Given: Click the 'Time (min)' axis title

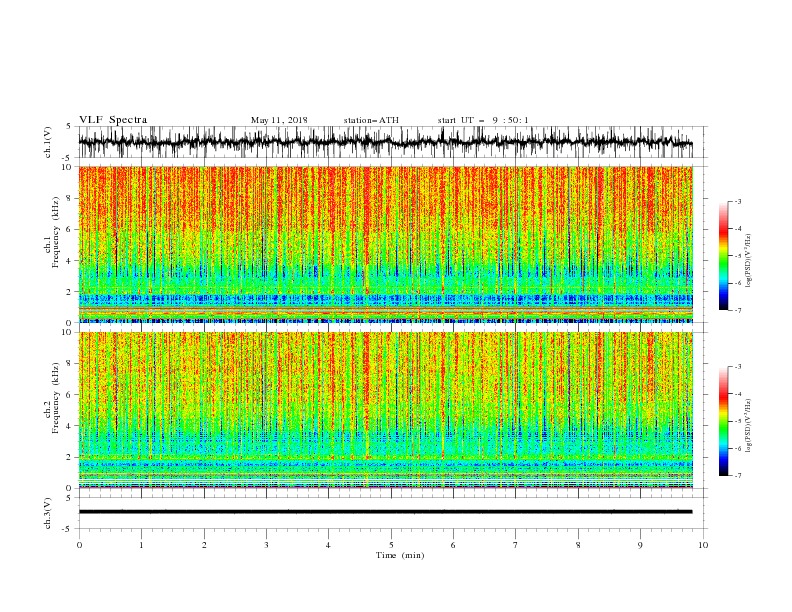Looking at the screenshot, I should (400, 555).
